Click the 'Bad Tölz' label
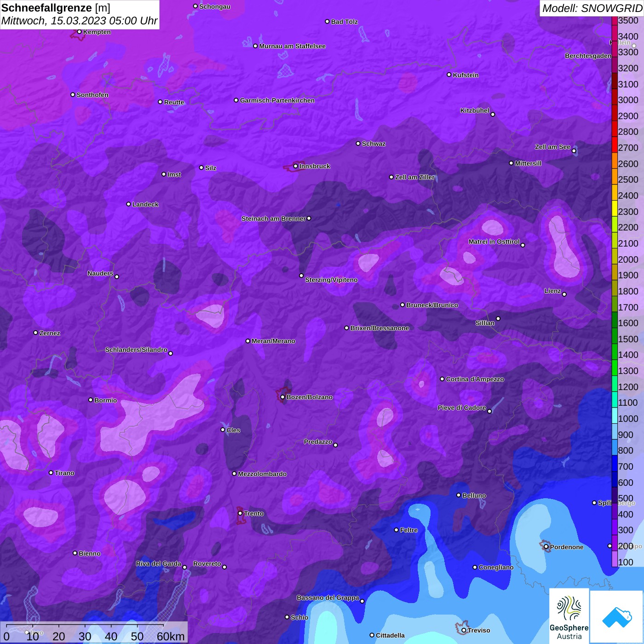Image resolution: width=644 pixels, height=644 pixels. click(x=345, y=22)
